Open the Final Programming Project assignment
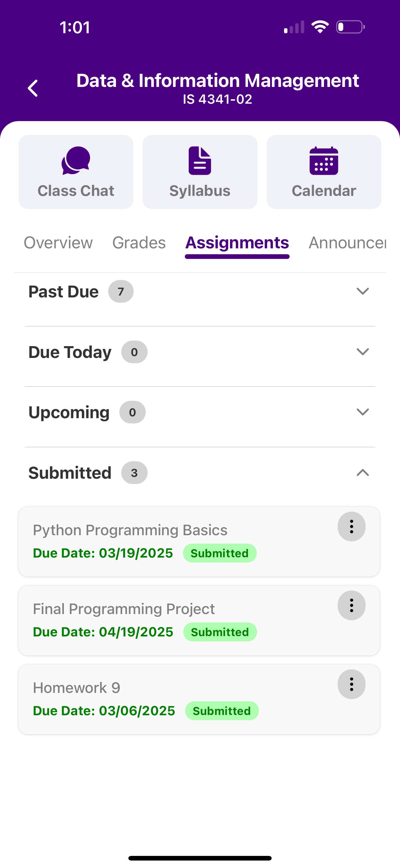Viewport: 400px width, 868px height. click(x=124, y=609)
